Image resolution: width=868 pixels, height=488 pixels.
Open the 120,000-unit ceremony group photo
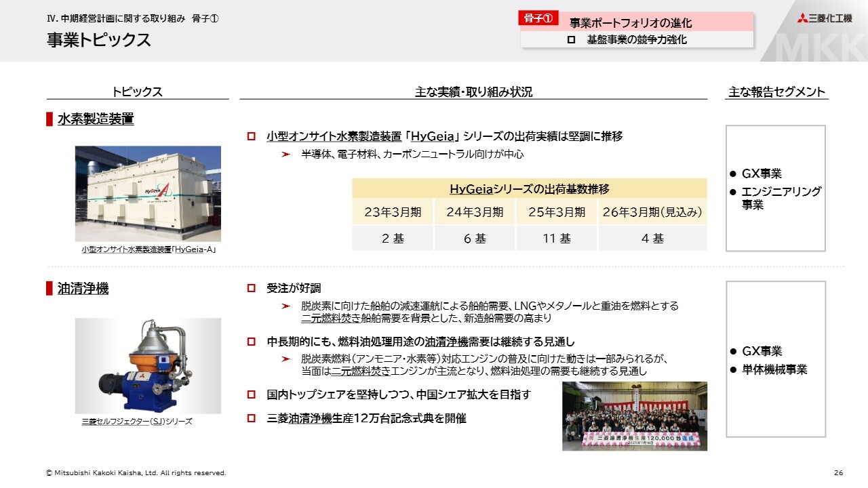(634, 415)
